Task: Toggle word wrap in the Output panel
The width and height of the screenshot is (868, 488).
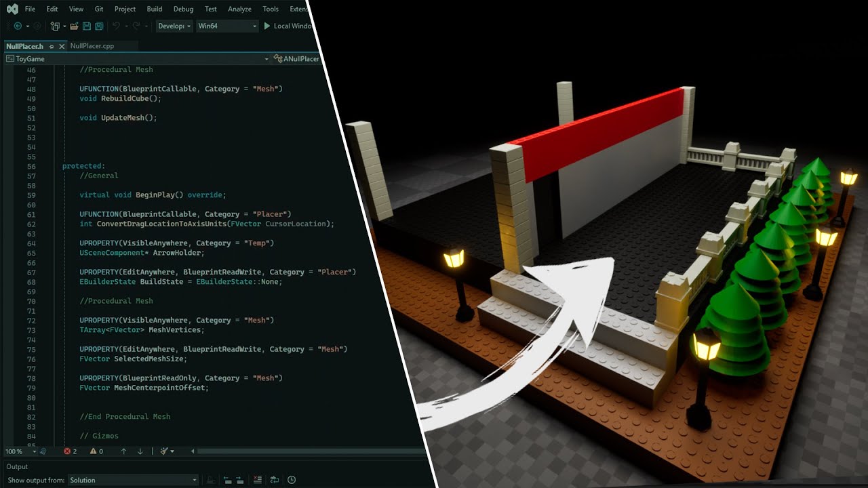Action: (275, 480)
